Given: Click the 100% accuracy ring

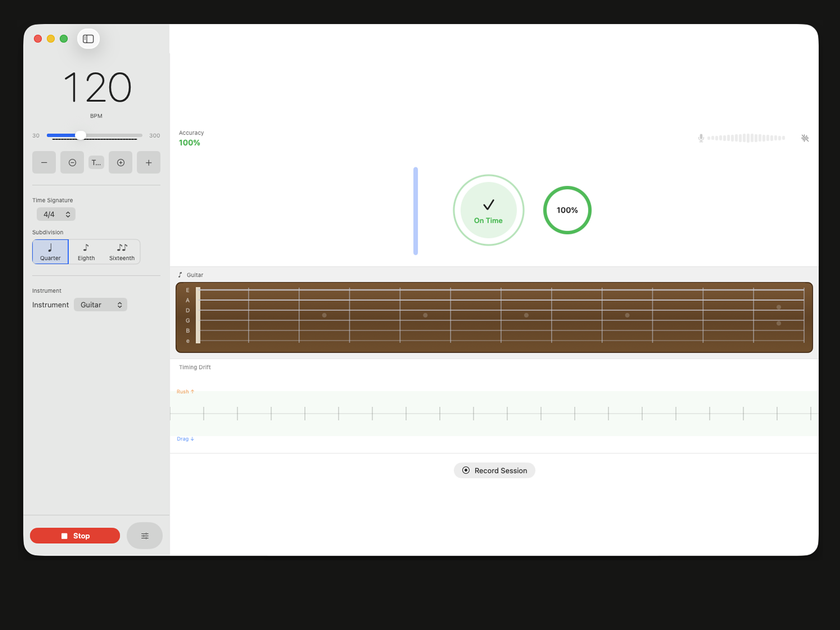Looking at the screenshot, I should [x=567, y=210].
